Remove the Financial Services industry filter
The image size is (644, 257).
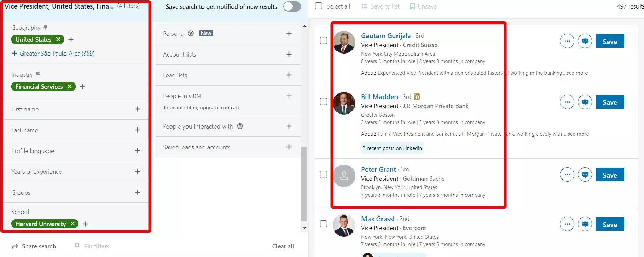70,86
